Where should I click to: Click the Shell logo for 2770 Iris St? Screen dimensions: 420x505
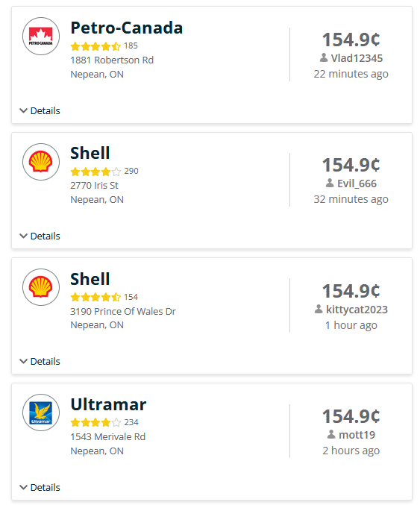(x=41, y=162)
